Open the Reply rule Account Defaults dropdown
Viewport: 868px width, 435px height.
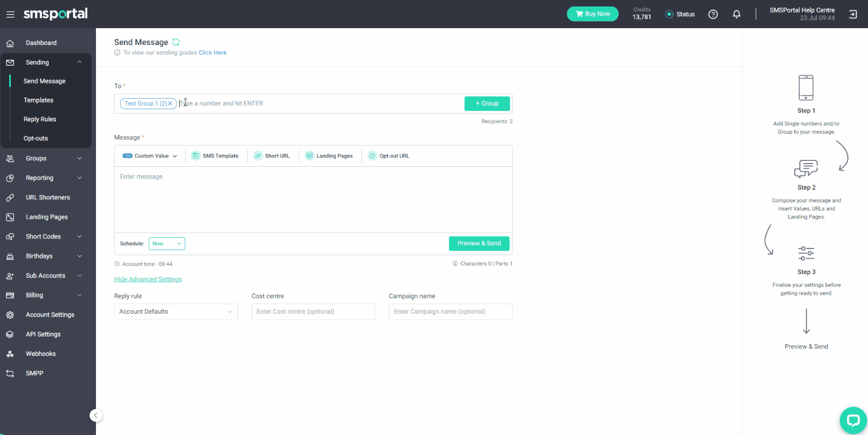tap(176, 311)
